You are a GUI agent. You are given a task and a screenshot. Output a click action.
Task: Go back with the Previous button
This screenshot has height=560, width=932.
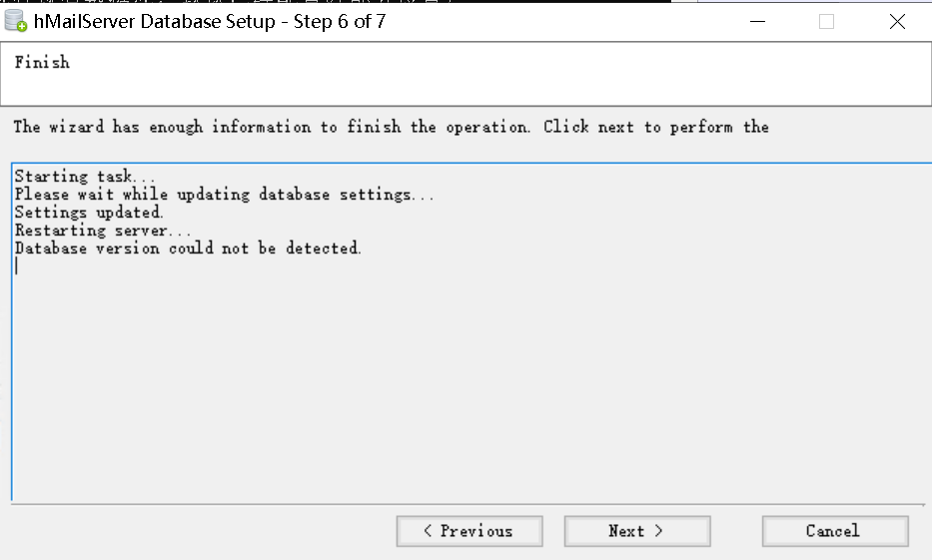469,531
